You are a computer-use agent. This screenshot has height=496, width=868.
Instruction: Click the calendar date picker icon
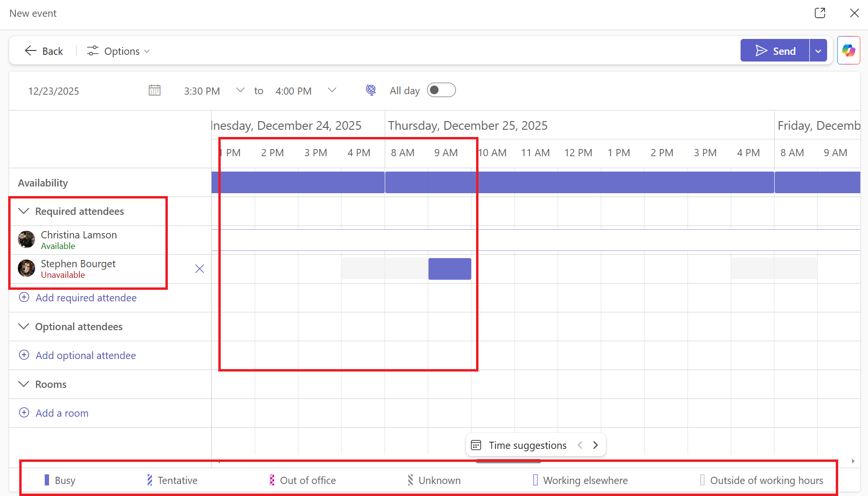pyautogui.click(x=154, y=90)
